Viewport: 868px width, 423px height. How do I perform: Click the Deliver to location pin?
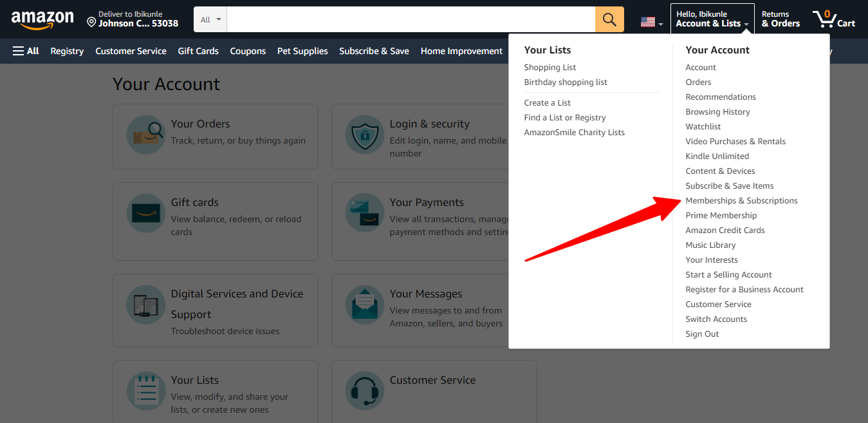pos(91,23)
